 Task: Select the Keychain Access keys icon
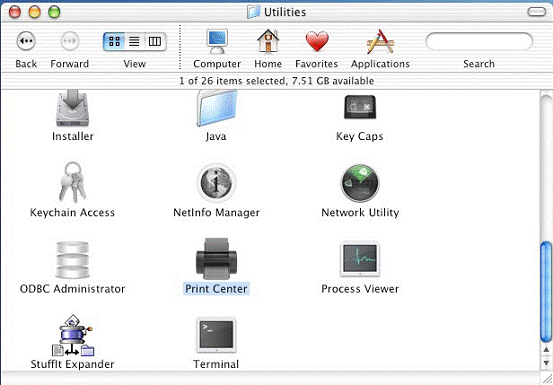72,182
